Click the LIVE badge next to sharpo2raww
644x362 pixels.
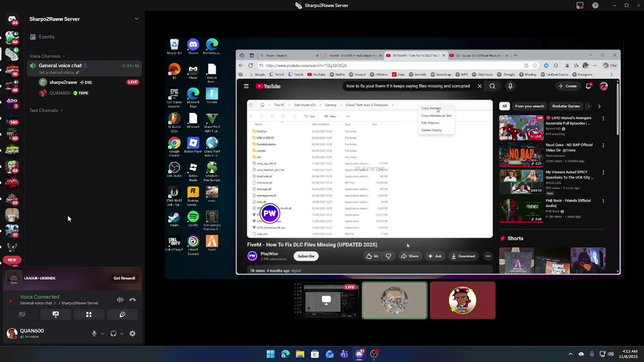[133, 82]
